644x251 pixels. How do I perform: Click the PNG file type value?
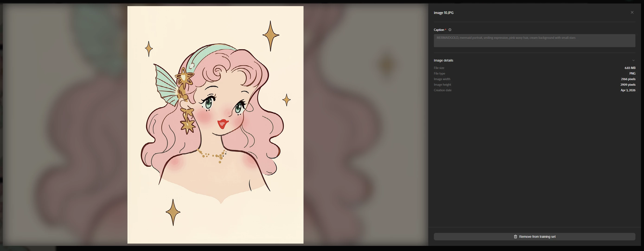coord(632,73)
